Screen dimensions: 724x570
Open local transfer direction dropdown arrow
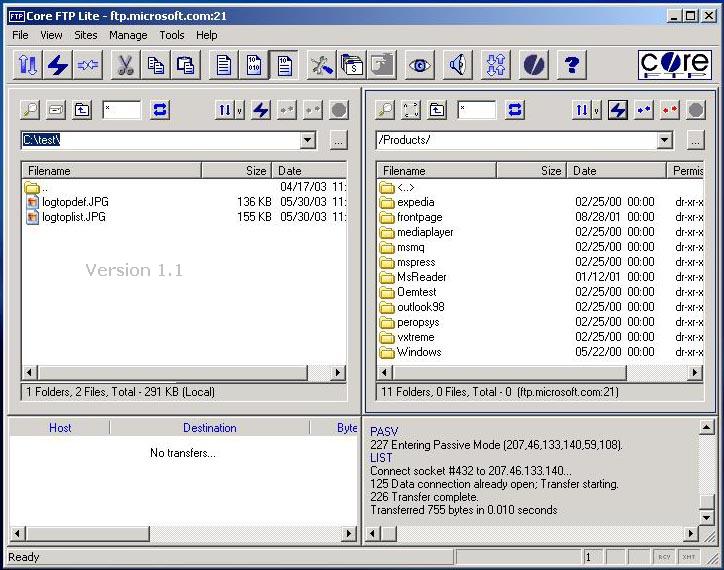tap(239, 110)
